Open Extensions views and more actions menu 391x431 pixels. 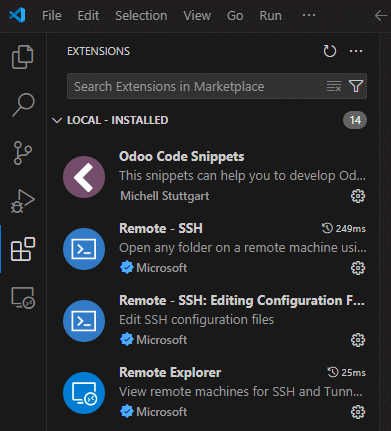[356, 51]
